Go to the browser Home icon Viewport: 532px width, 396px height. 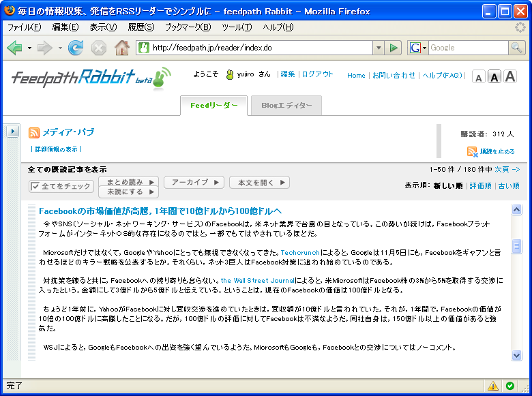tap(122, 48)
